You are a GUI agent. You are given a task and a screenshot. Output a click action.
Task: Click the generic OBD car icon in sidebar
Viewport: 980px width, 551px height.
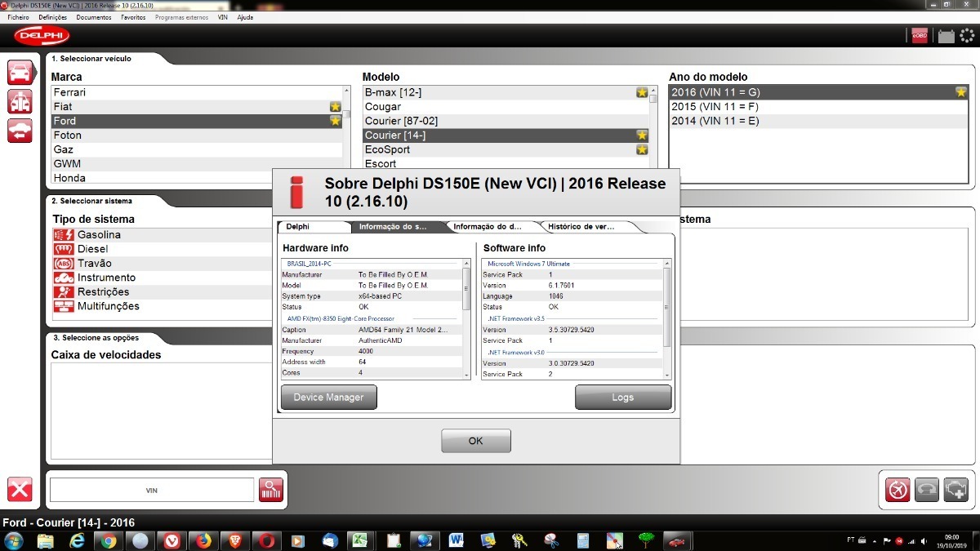pos(20,130)
